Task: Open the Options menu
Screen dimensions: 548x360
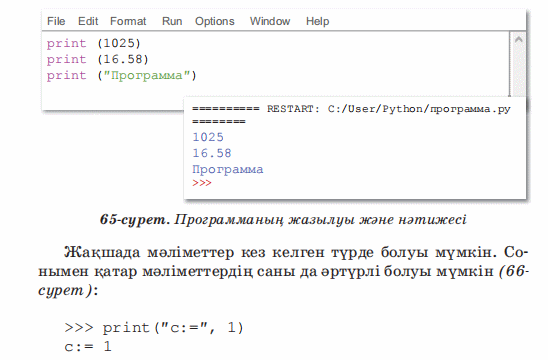Action: [215, 21]
